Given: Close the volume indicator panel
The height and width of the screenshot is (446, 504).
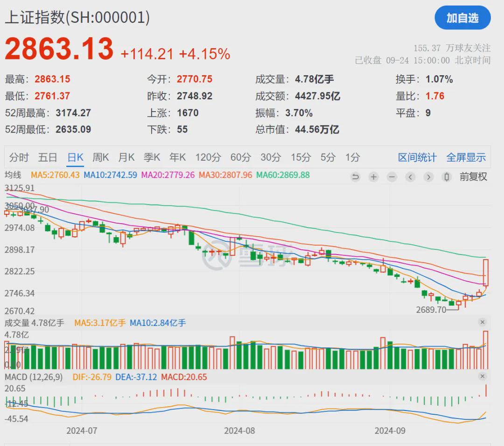Looking at the screenshot, I should (x=482, y=322).
